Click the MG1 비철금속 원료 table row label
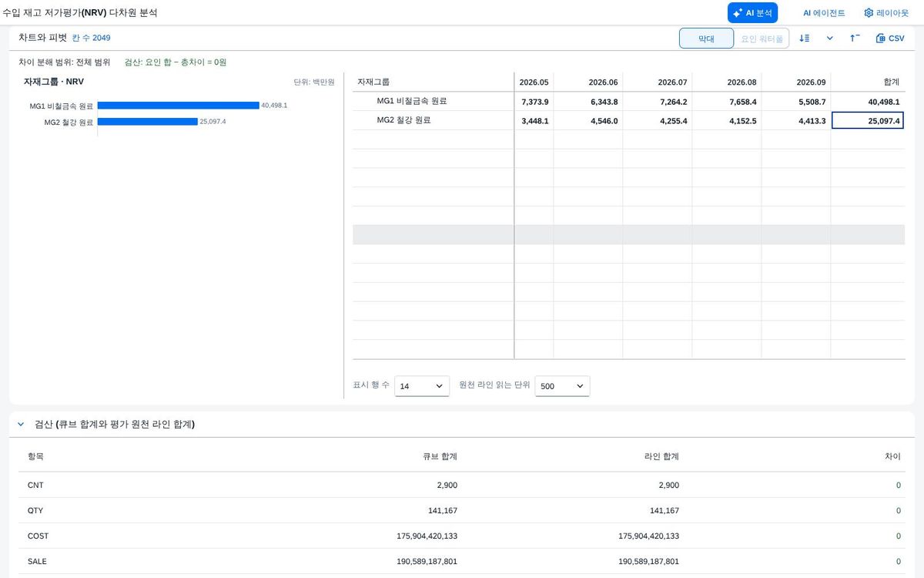 click(x=411, y=101)
